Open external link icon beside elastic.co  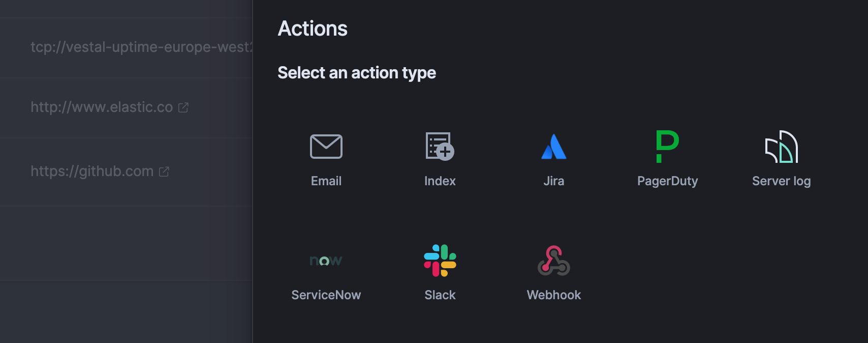pos(183,107)
